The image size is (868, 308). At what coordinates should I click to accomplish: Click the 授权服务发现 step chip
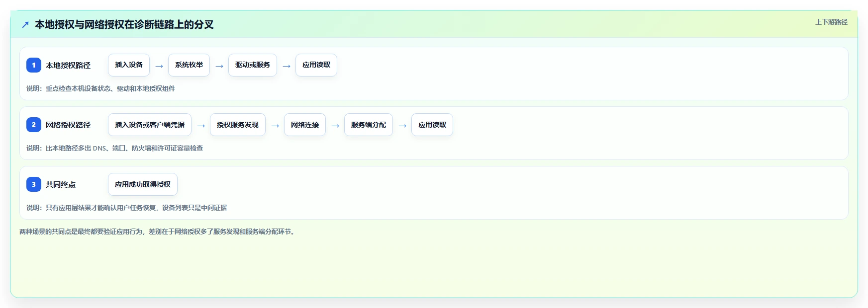[x=238, y=125]
